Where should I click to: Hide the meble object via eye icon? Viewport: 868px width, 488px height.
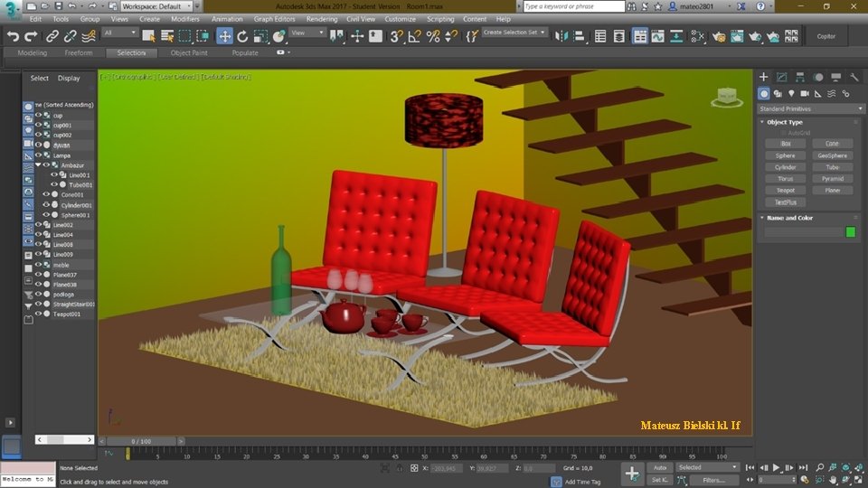(x=38, y=265)
